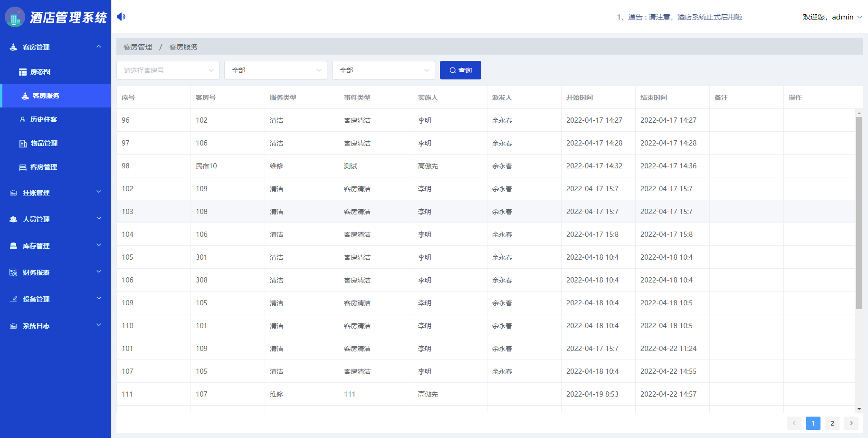Click the 房态图 grid icon
The image size is (868, 438).
(23, 72)
